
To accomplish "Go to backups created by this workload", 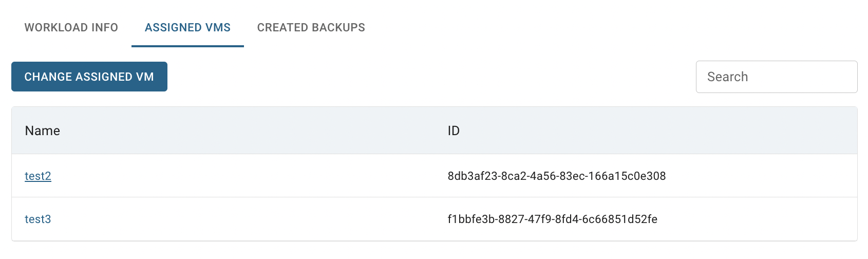I will (x=311, y=28).
